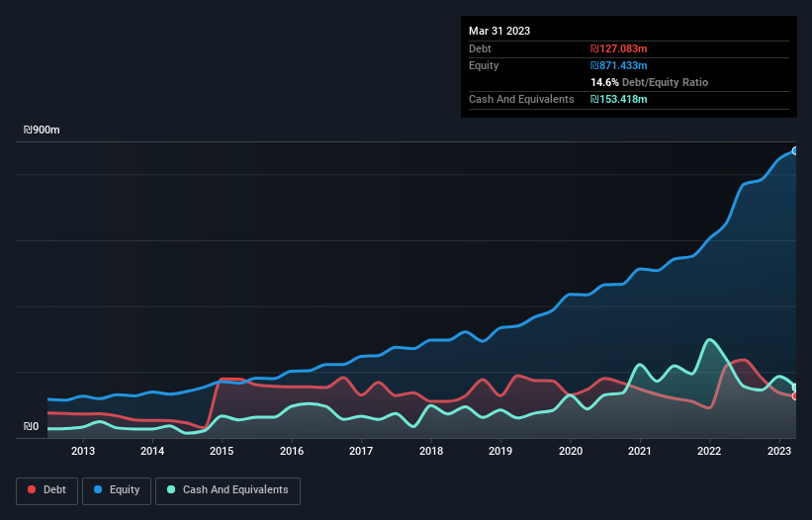Click the 2013 x-axis label
The width and height of the screenshot is (812, 520).
(x=83, y=452)
